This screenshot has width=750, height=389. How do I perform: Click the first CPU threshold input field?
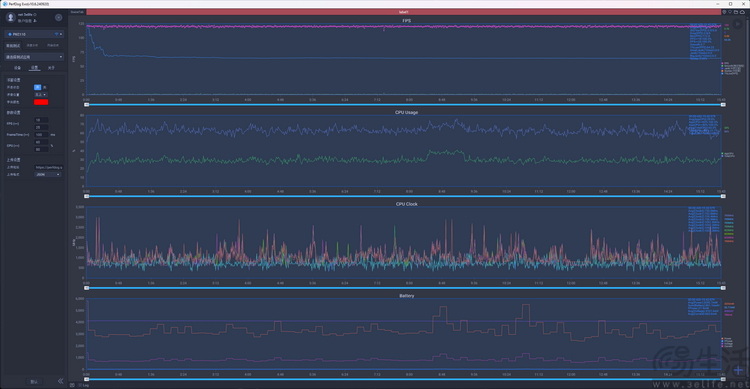[41, 142]
